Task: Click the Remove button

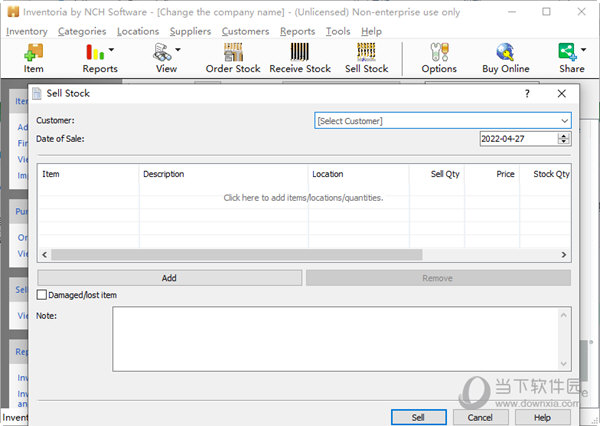Action: (x=438, y=278)
